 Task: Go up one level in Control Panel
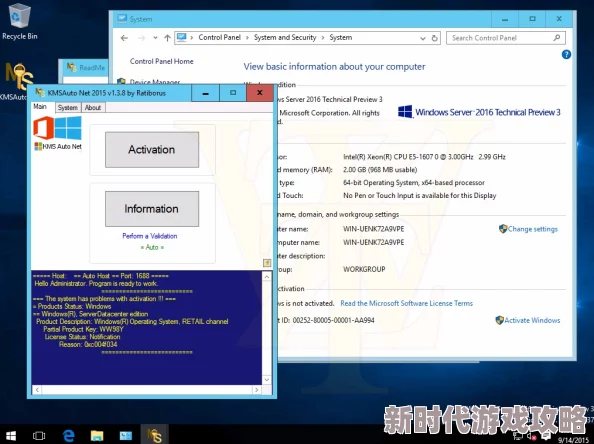167,38
